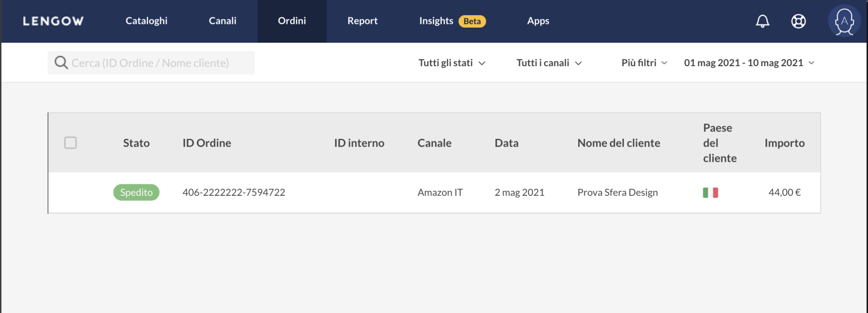Open the Canali section
Image resolution: width=868 pixels, height=313 pixels.
pyautogui.click(x=222, y=21)
